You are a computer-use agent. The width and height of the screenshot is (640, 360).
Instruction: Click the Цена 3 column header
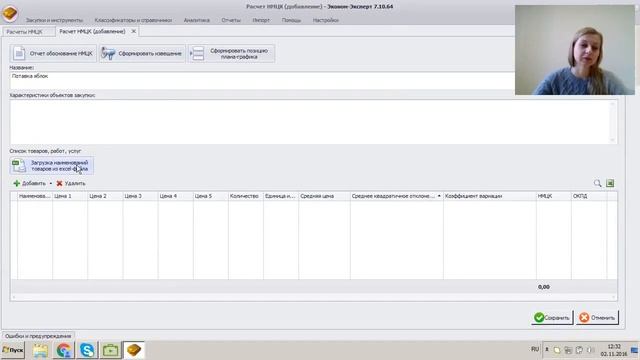140,196
